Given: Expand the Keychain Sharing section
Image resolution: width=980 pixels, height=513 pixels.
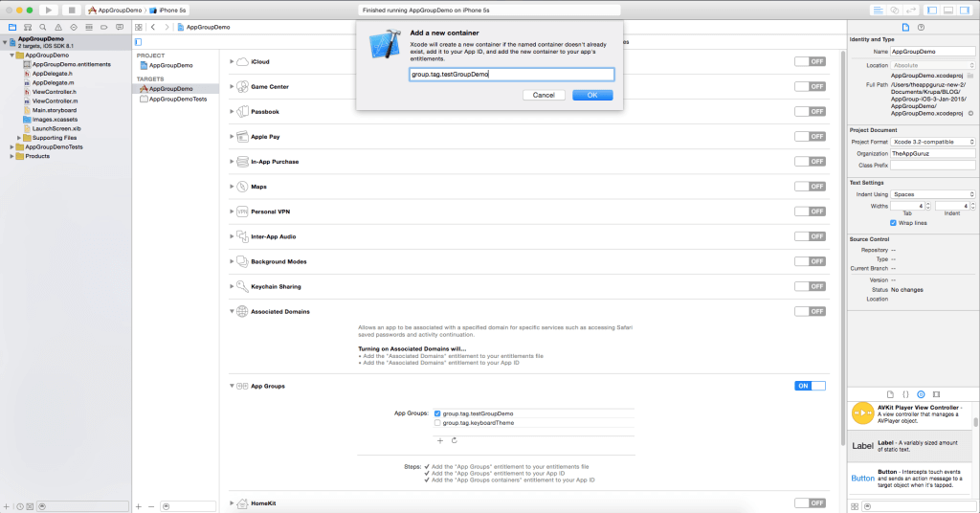Looking at the screenshot, I should [x=232, y=286].
